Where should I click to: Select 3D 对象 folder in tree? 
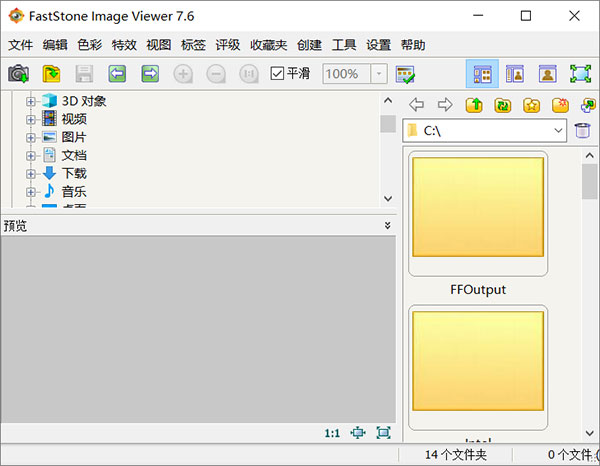click(84, 101)
